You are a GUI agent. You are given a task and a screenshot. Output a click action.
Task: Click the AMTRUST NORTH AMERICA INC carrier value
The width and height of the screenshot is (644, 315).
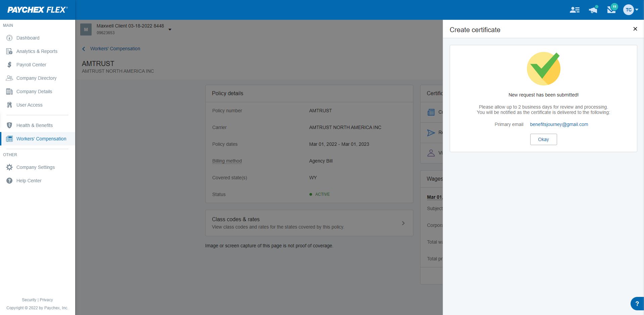pyautogui.click(x=345, y=127)
